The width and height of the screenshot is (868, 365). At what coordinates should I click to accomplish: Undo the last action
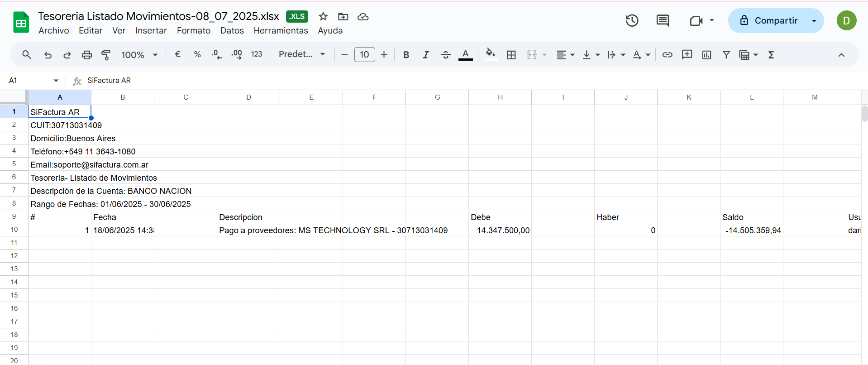tap(48, 55)
